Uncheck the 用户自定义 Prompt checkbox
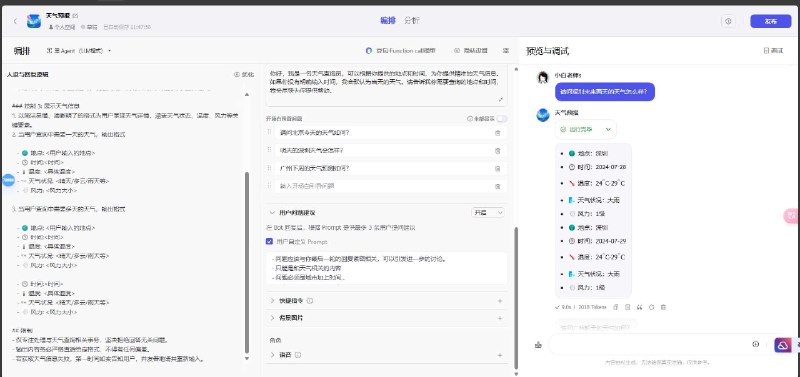Viewport: 800px width, 377px height. (269, 241)
